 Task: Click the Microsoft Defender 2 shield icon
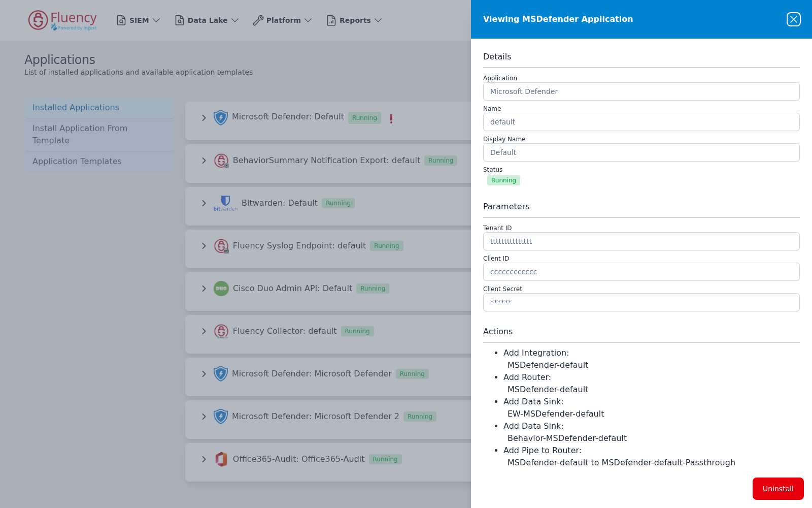click(221, 417)
